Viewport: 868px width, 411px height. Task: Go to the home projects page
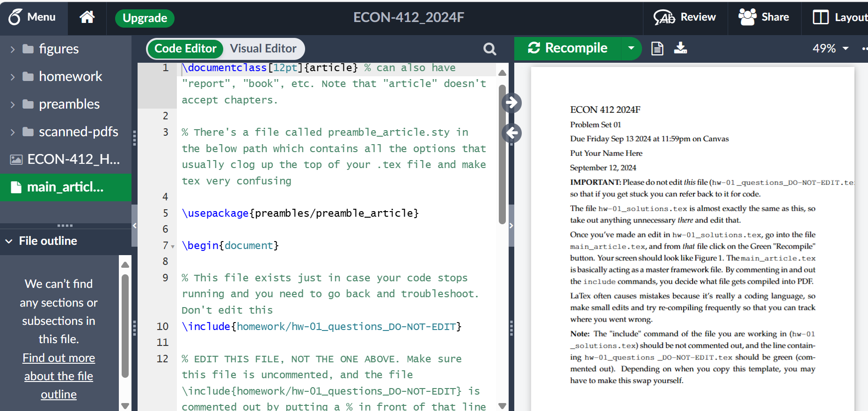click(87, 17)
